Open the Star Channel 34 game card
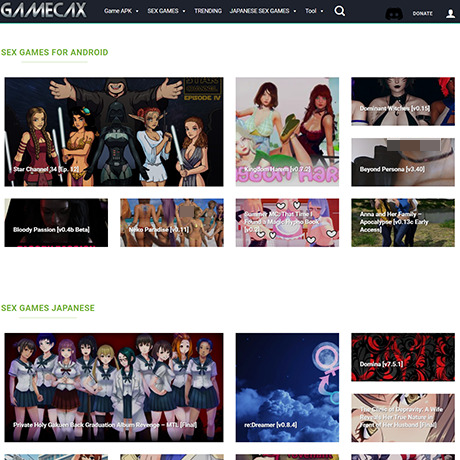 (114, 132)
